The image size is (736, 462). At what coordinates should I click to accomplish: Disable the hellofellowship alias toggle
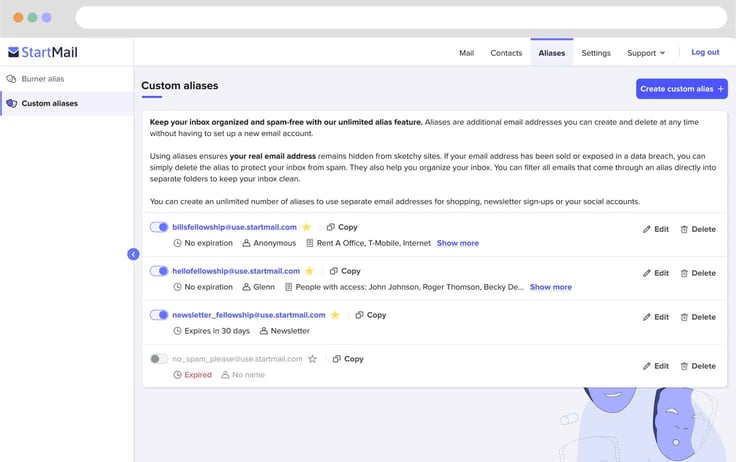(x=159, y=271)
